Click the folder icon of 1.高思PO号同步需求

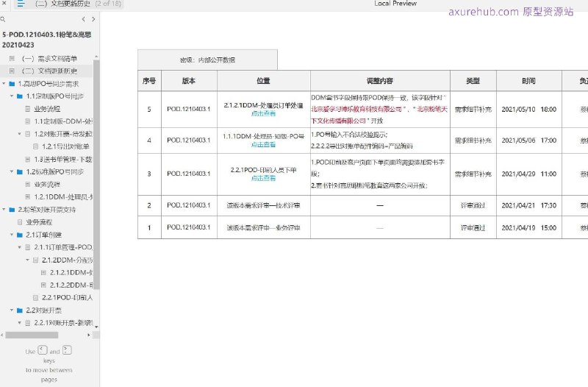(x=12, y=84)
